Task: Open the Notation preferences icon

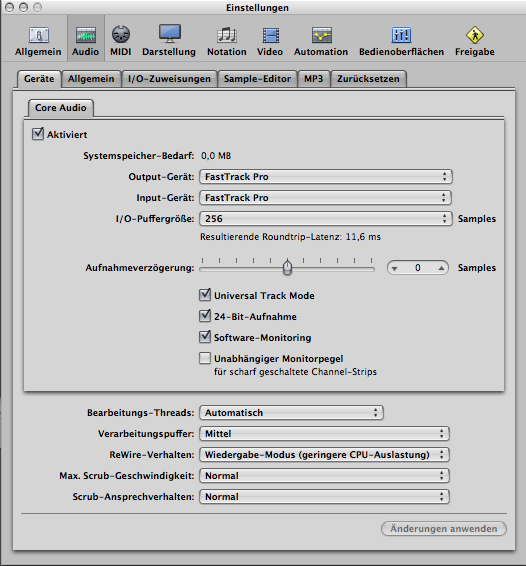Action: point(227,40)
